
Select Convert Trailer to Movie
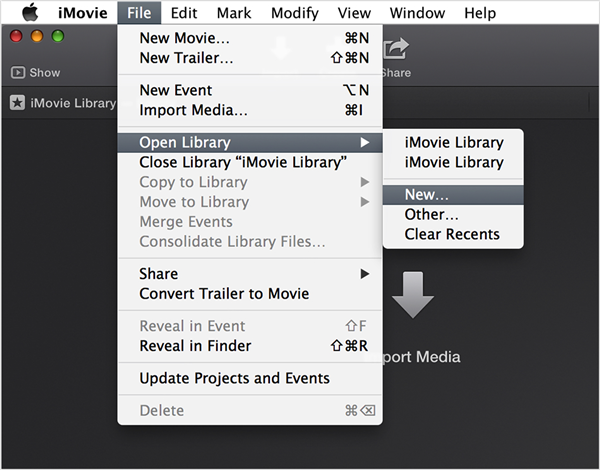[x=250, y=294]
